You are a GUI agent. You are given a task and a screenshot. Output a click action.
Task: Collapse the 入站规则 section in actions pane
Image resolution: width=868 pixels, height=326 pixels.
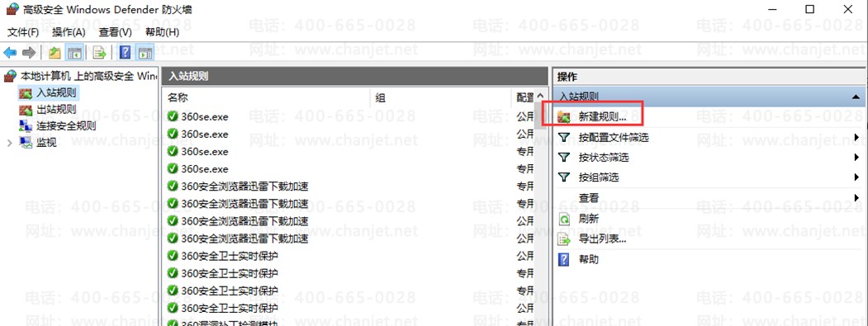tap(856, 97)
